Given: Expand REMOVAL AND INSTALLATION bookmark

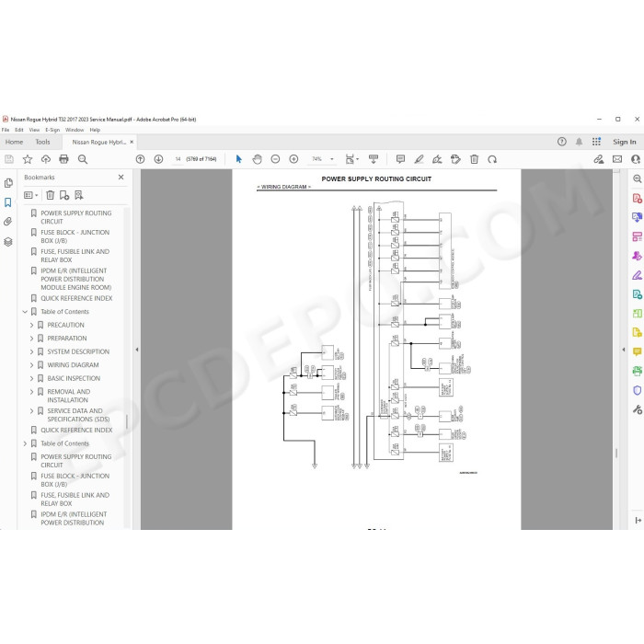Looking at the screenshot, I should tap(31, 392).
